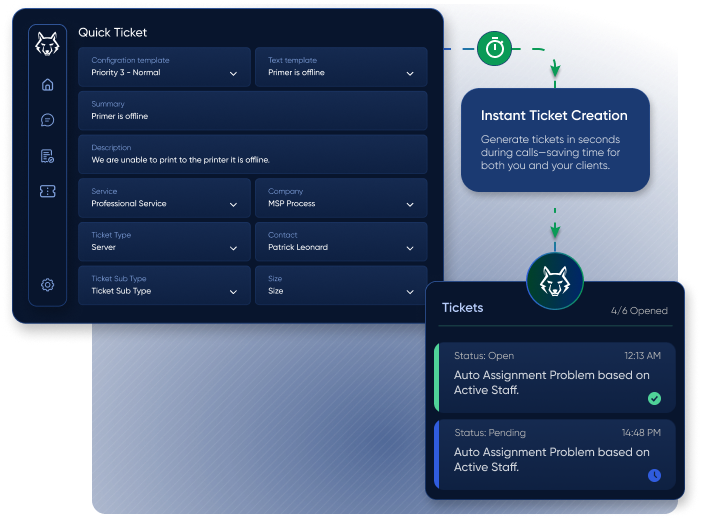Image resolution: width=701 pixels, height=519 pixels.
Task: Click the green stopwatch timer icon
Action: coord(494,48)
